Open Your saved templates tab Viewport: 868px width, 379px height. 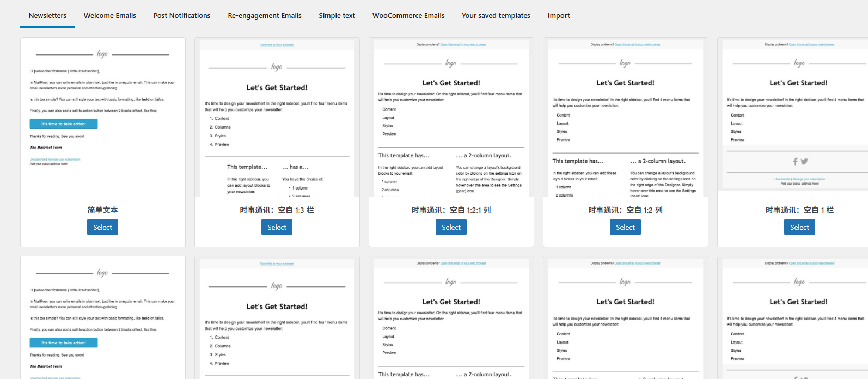pos(496,15)
